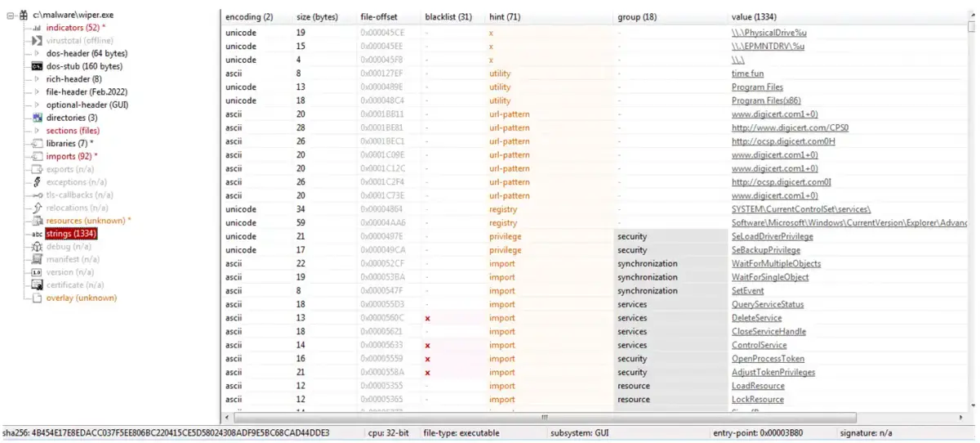
Task: Click the optional-header node icon
Action: click(x=37, y=105)
